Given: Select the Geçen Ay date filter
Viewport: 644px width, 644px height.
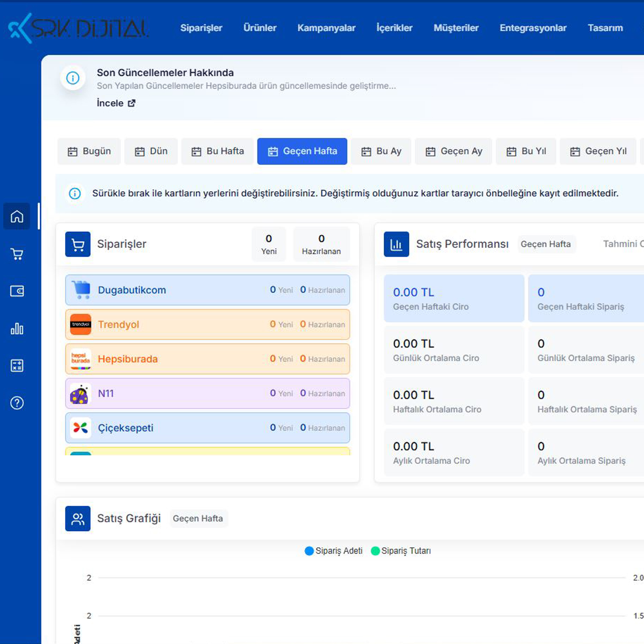Looking at the screenshot, I should point(454,151).
